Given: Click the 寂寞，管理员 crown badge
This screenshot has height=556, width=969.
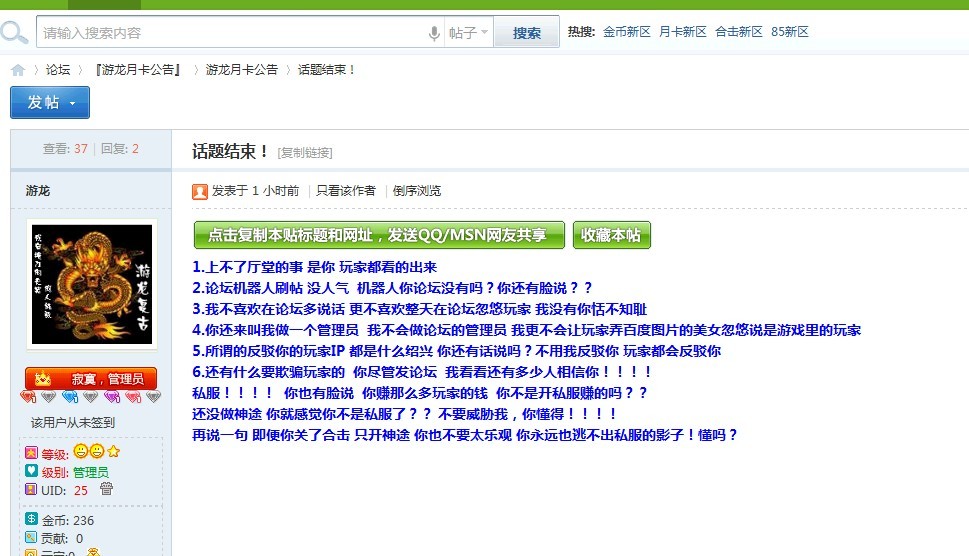Looking at the screenshot, I should (x=91, y=379).
